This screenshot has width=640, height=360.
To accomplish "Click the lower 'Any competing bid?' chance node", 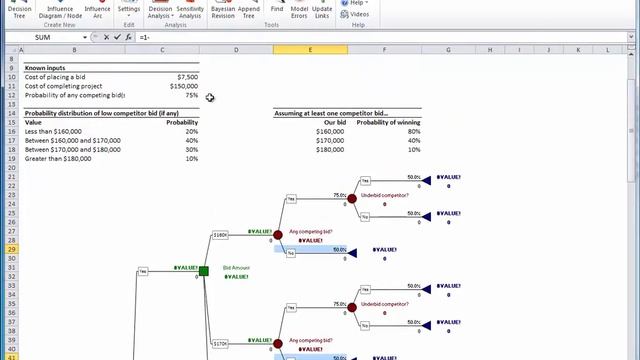I will click(x=278, y=344).
